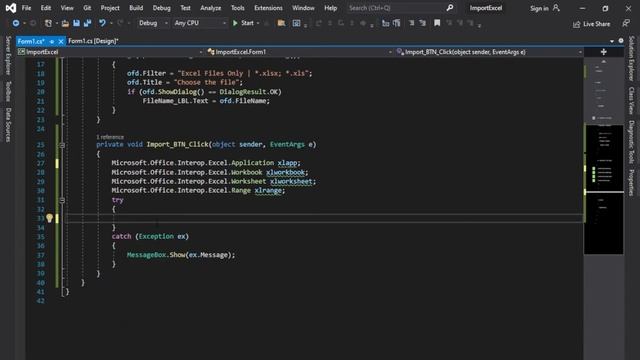Open the Debug menu
This screenshot has height=360, width=640.
(162, 8)
